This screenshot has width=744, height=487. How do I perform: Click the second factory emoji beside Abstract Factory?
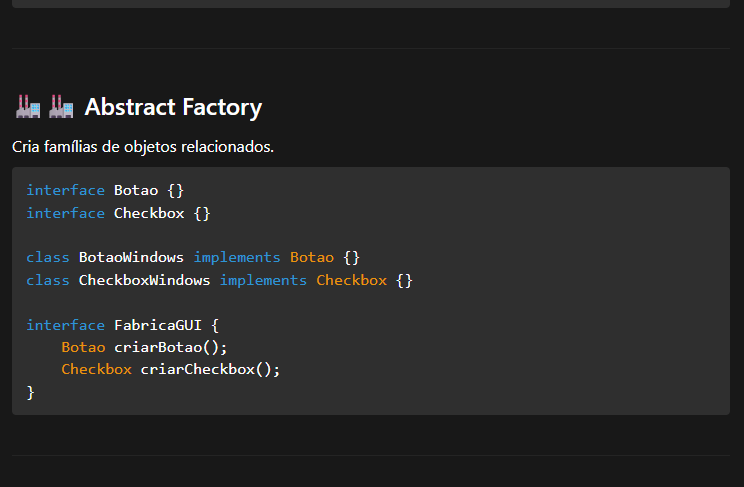click(x=61, y=106)
